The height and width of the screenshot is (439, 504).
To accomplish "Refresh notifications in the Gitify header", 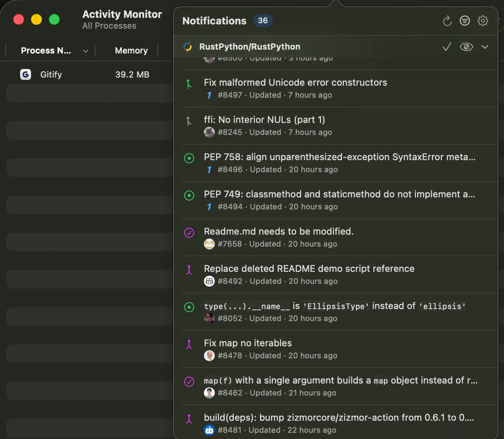I will click(x=447, y=21).
